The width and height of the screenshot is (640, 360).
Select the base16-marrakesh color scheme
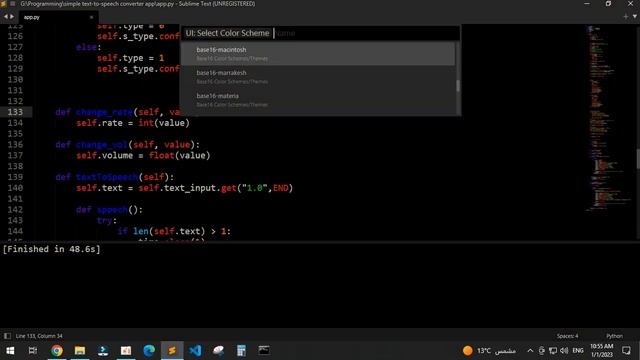click(x=318, y=77)
